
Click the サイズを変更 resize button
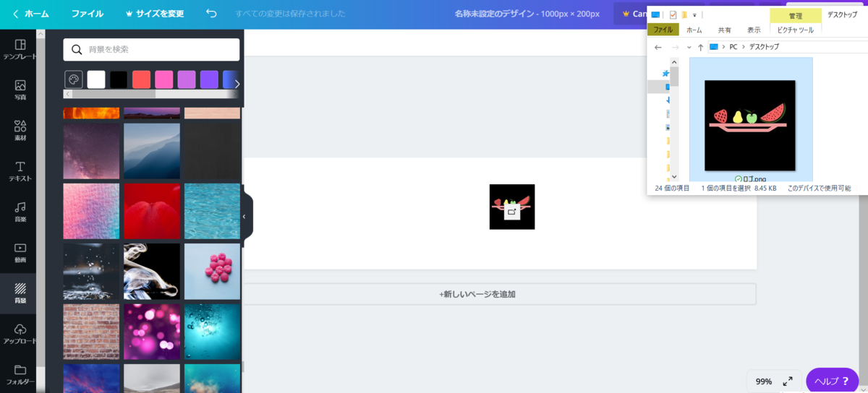pos(155,14)
